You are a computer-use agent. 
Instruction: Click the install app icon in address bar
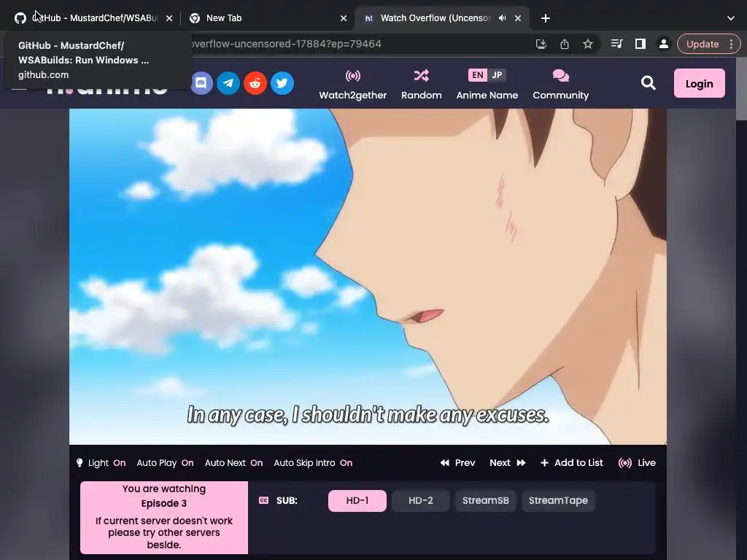(x=541, y=44)
